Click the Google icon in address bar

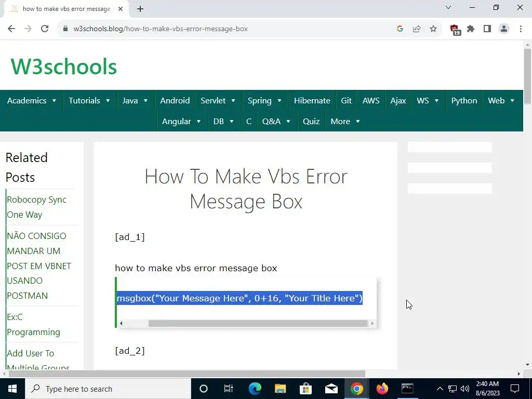pos(400,29)
